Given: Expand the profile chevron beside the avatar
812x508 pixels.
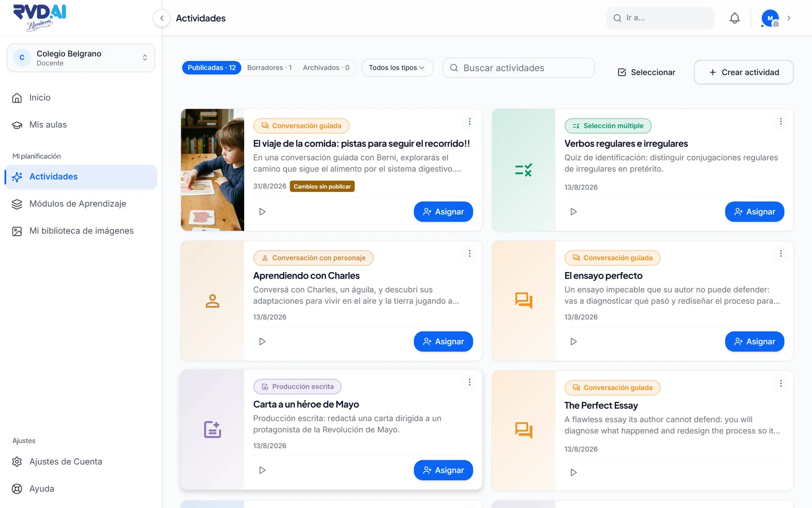Looking at the screenshot, I should [x=789, y=18].
